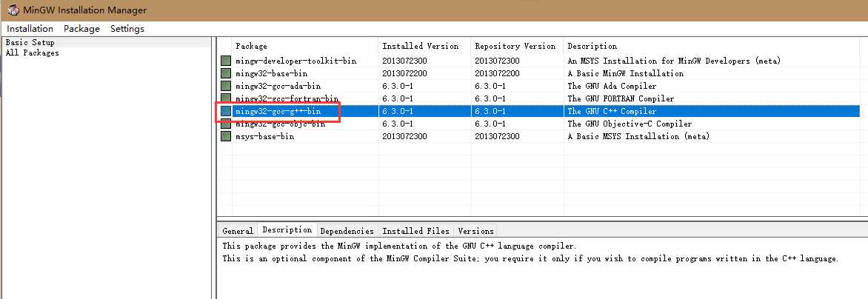
Task: Click repository version 6.3.0-1 of mingw32-gcc-fortran-bin
Action: coord(490,99)
